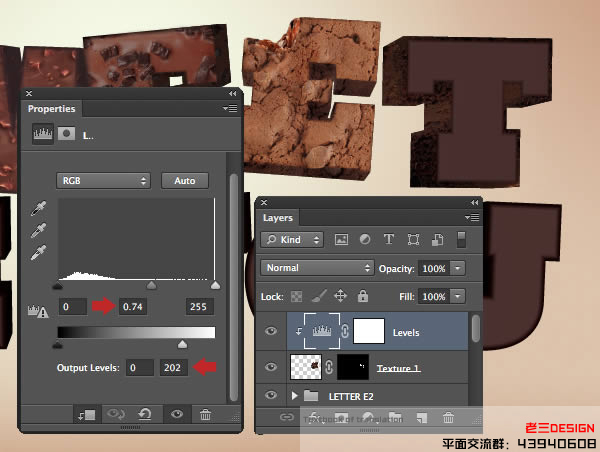Select the Masks icon in Properties panel

click(x=66, y=134)
